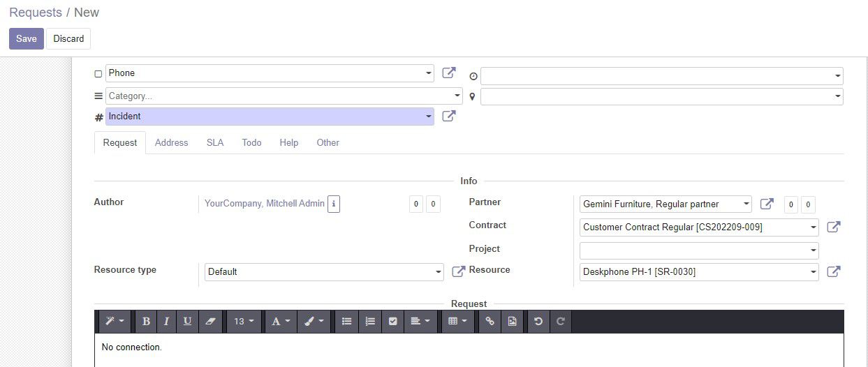Undo last editor change

point(538,321)
